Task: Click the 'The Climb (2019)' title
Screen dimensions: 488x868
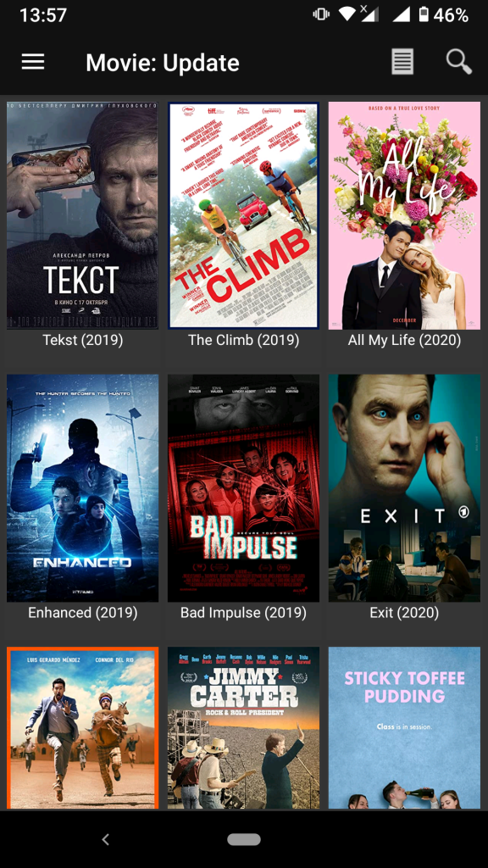Action: coord(243,340)
